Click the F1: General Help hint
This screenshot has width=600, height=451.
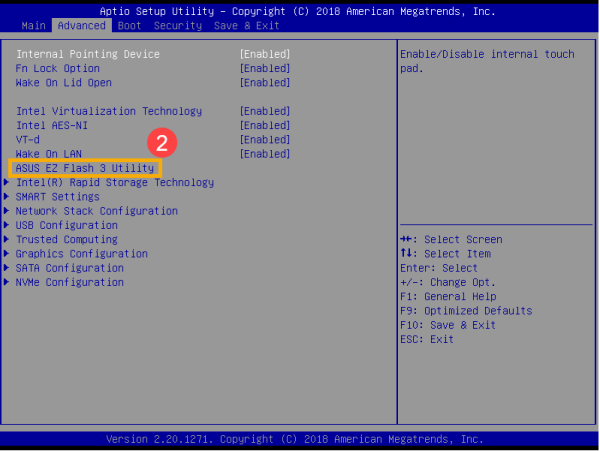coord(448,296)
